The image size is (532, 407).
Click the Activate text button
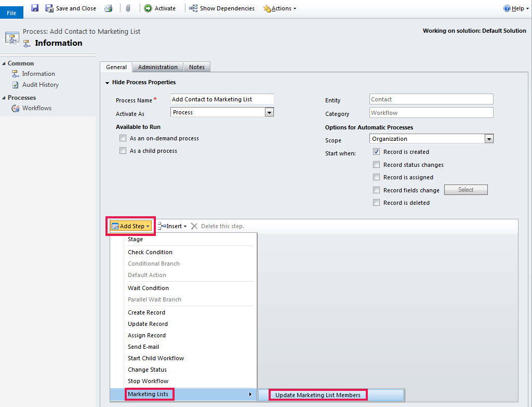click(165, 8)
